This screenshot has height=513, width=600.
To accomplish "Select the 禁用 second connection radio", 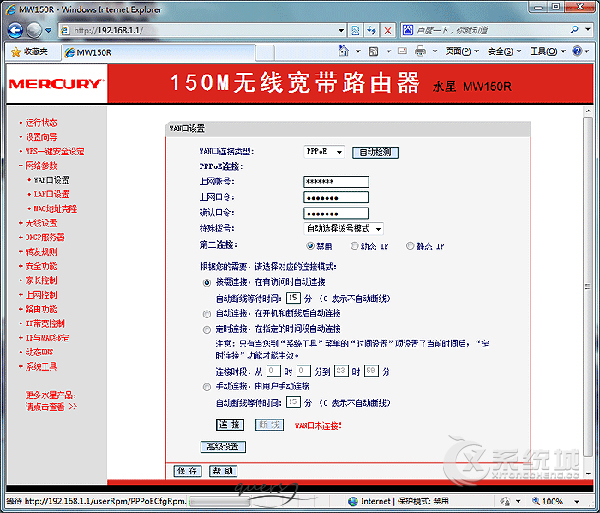I will [x=310, y=246].
